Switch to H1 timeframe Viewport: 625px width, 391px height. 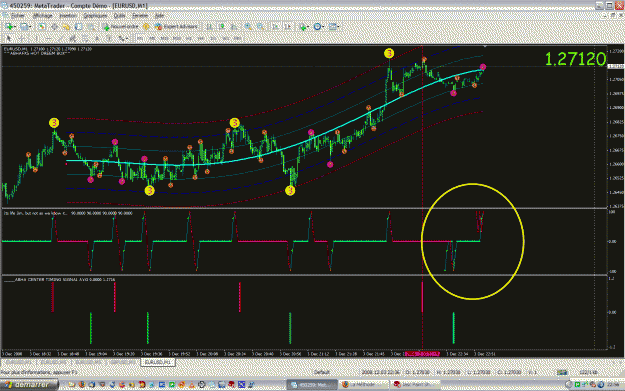pos(189,39)
